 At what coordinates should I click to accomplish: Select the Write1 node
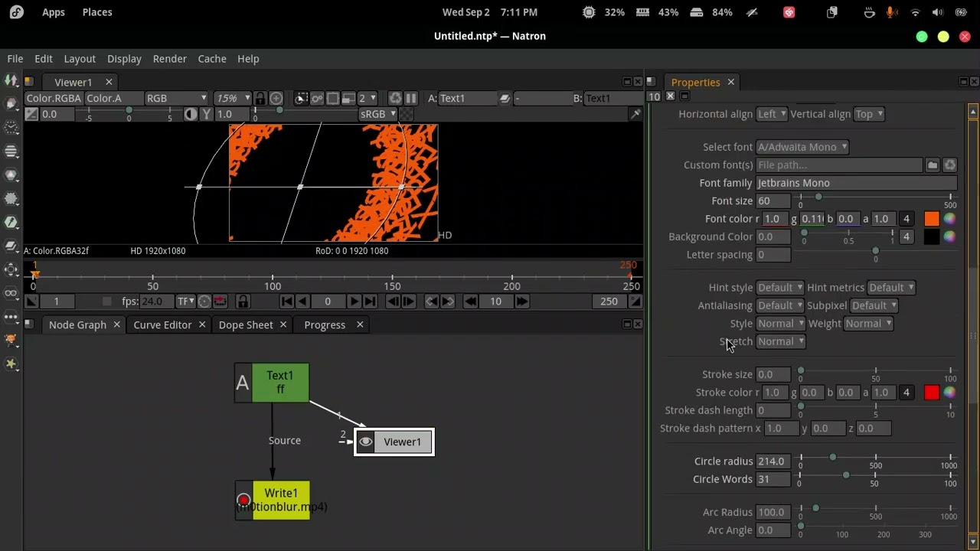click(280, 500)
